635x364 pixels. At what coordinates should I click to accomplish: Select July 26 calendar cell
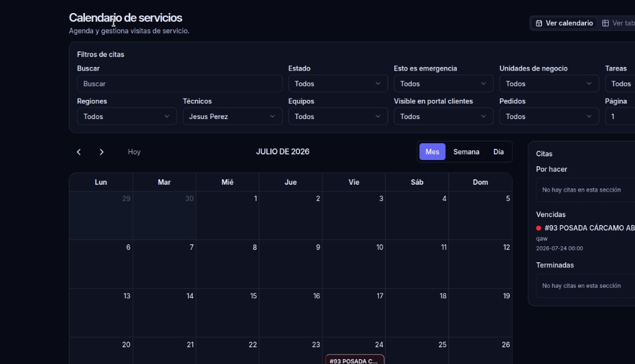[x=481, y=350]
